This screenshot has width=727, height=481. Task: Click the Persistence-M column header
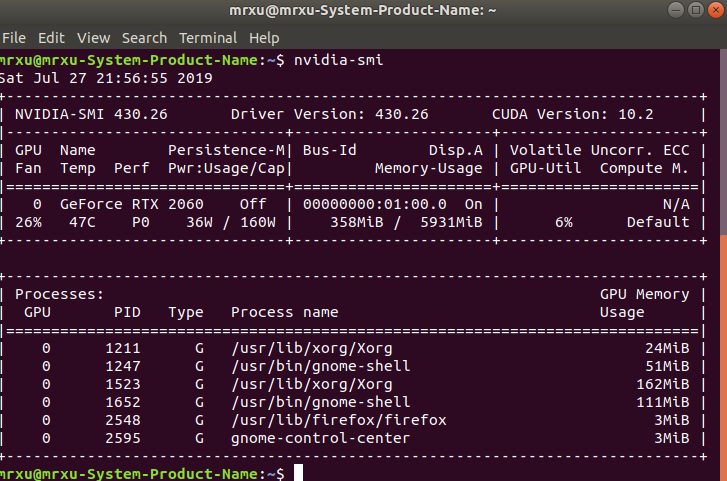point(226,150)
